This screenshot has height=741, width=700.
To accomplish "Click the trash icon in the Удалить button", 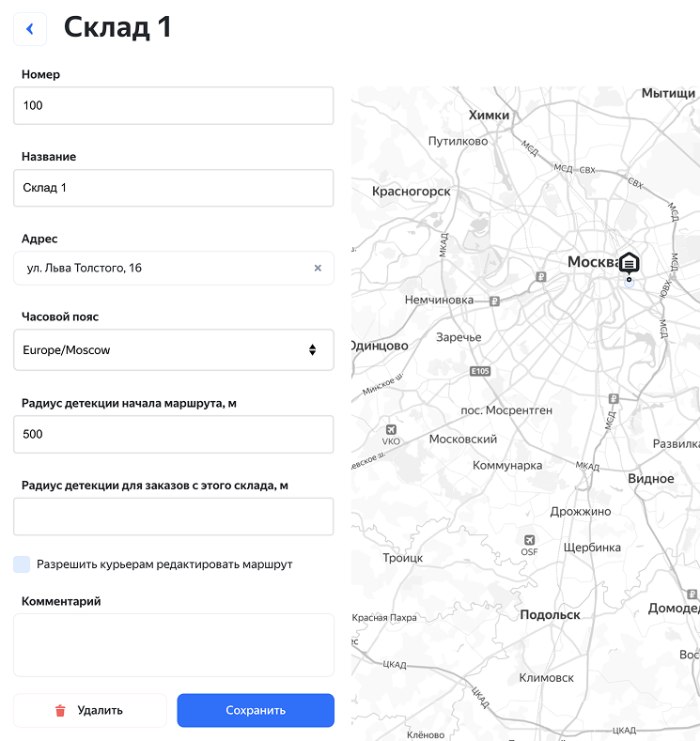I will [x=61, y=711].
